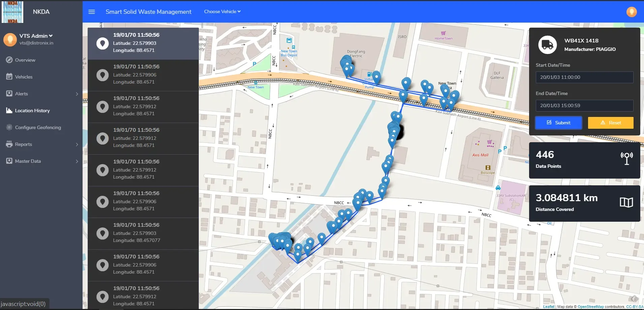Open the user profile avatar
Image resolution: width=644 pixels, height=310 pixels.
[631, 12]
